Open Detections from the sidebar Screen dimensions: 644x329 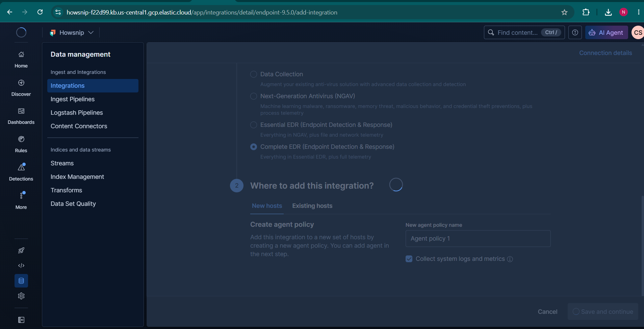[x=21, y=172]
